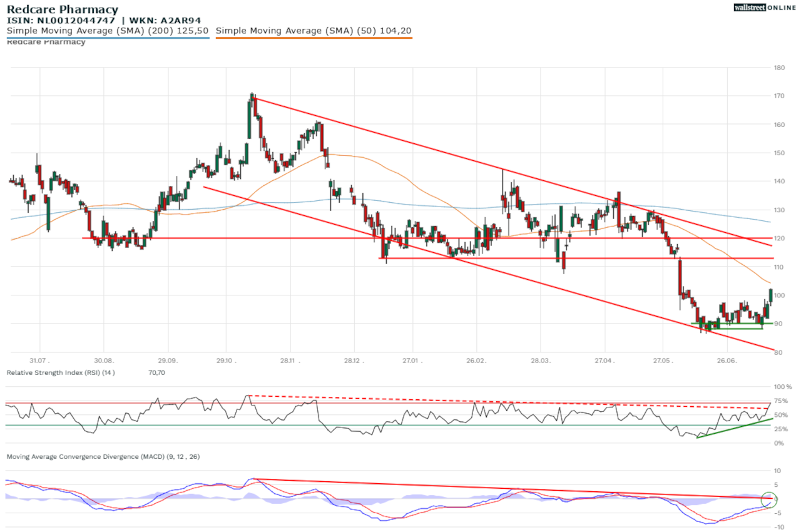Click the 26.02. date label
801x532 pixels.
(476, 361)
